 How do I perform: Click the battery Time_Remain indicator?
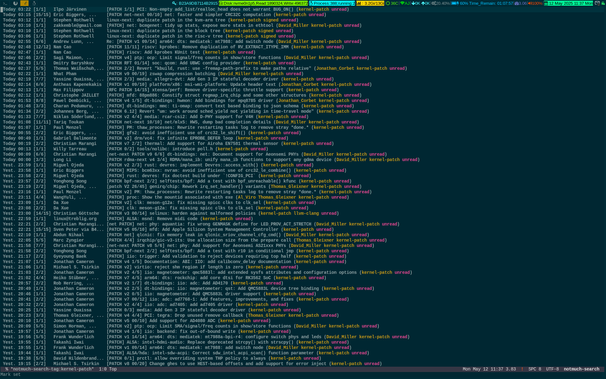[x=483, y=3]
